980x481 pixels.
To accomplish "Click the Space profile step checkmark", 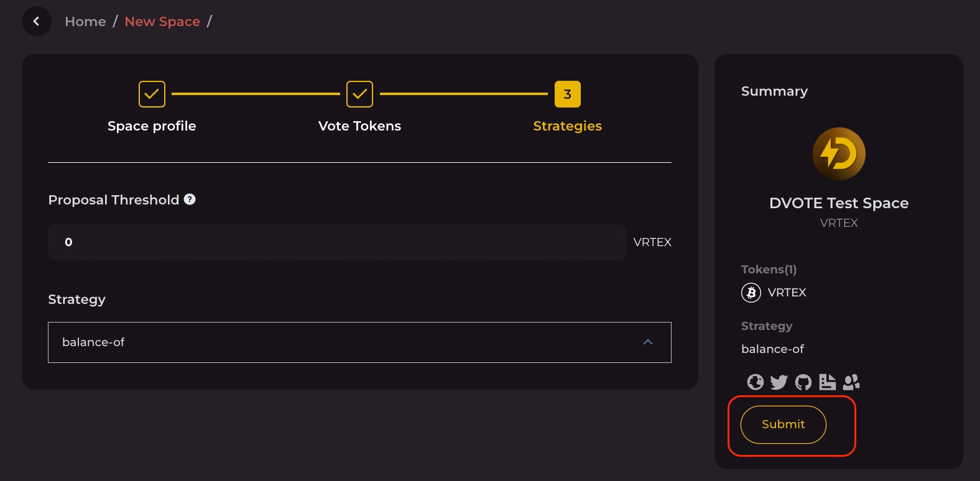I will [152, 94].
